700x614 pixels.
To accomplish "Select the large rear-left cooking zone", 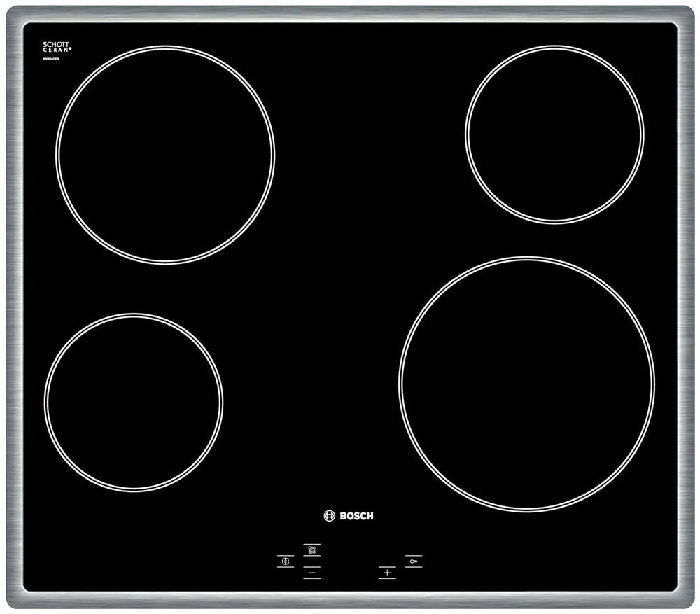I will click(x=165, y=155).
